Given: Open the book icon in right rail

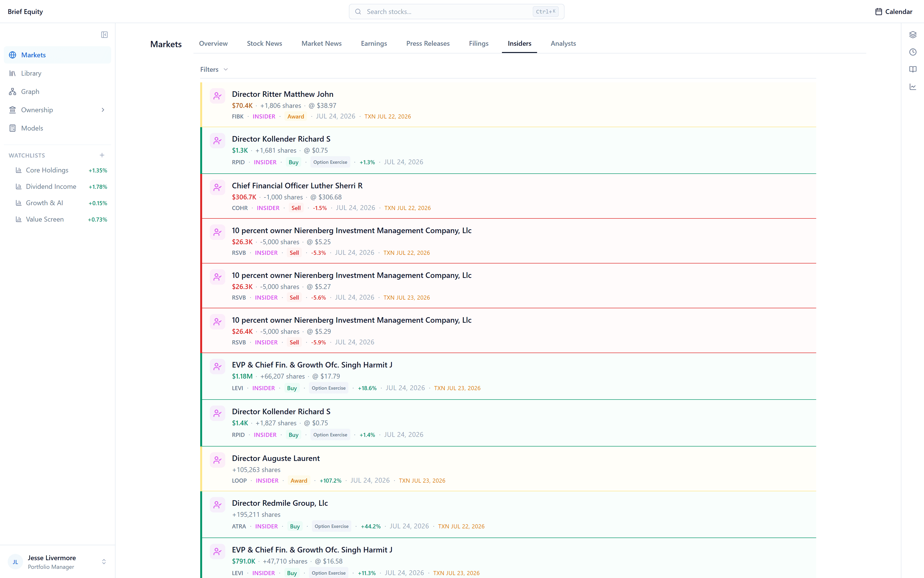Looking at the screenshot, I should coord(912,69).
